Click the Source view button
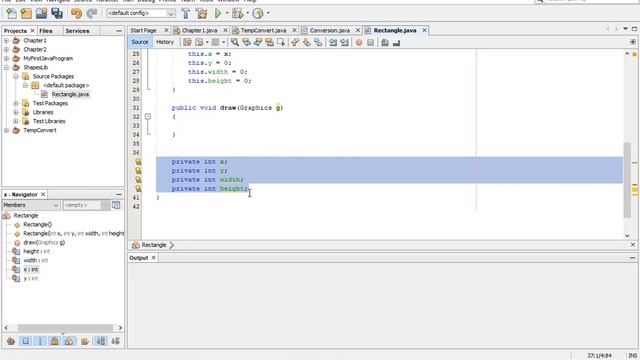This screenshot has width=640, height=360. [140, 42]
